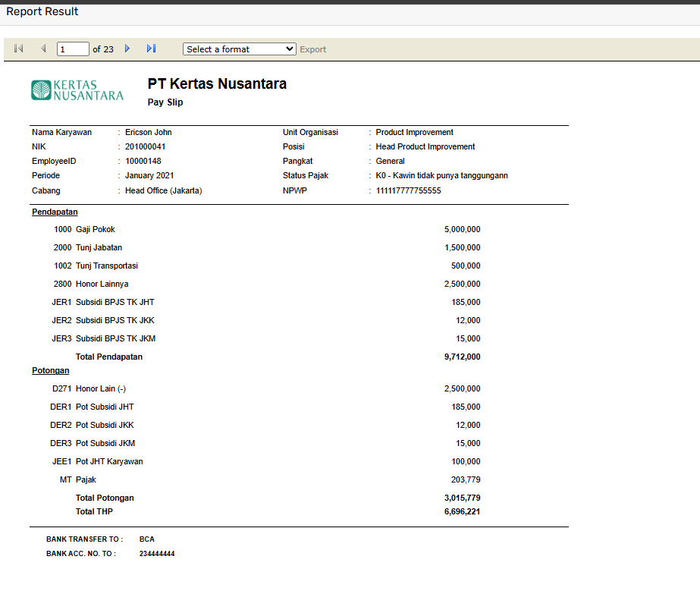700x613 pixels.
Task: Advance to the next report page
Action: [x=127, y=49]
